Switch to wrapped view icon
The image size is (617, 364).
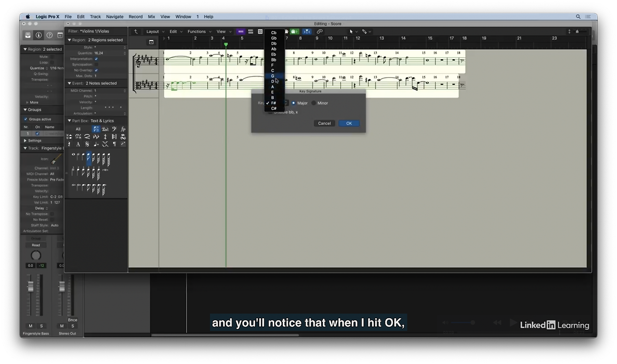(x=251, y=31)
